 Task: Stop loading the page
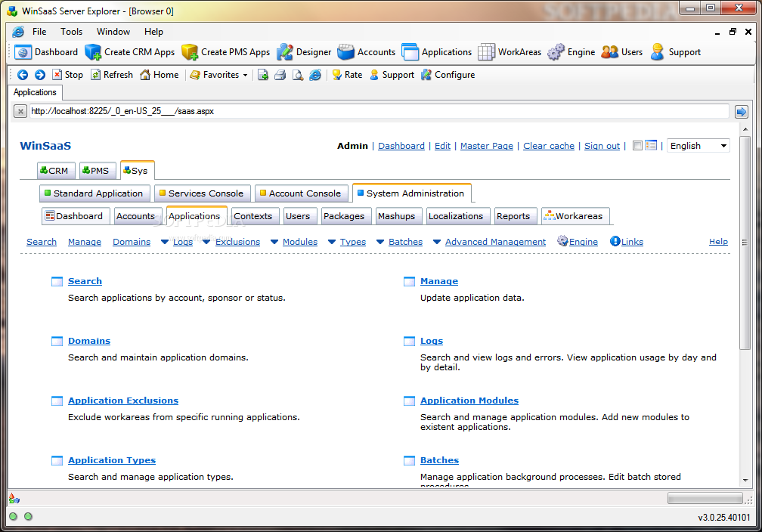click(67, 75)
